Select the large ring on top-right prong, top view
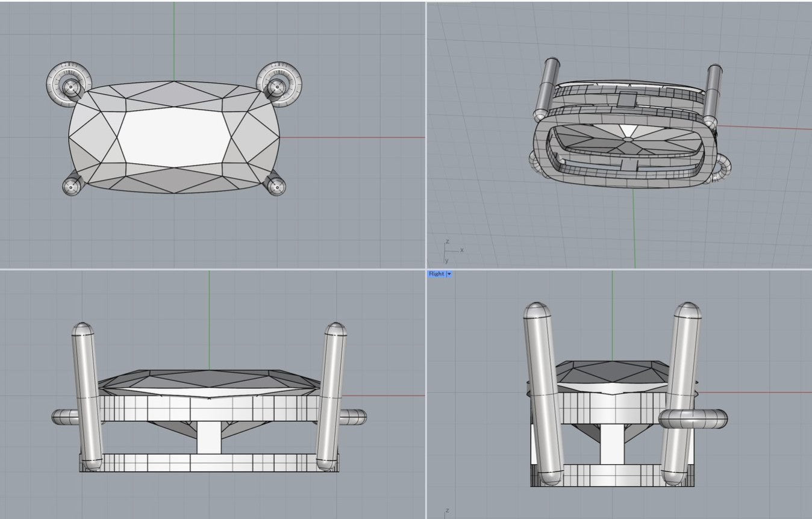The image size is (812, 519). tap(280, 84)
